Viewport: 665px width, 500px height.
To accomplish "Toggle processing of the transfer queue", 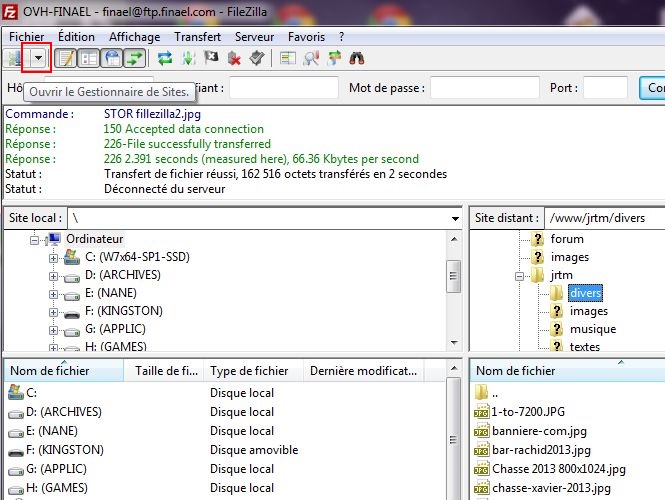I will click(188, 59).
